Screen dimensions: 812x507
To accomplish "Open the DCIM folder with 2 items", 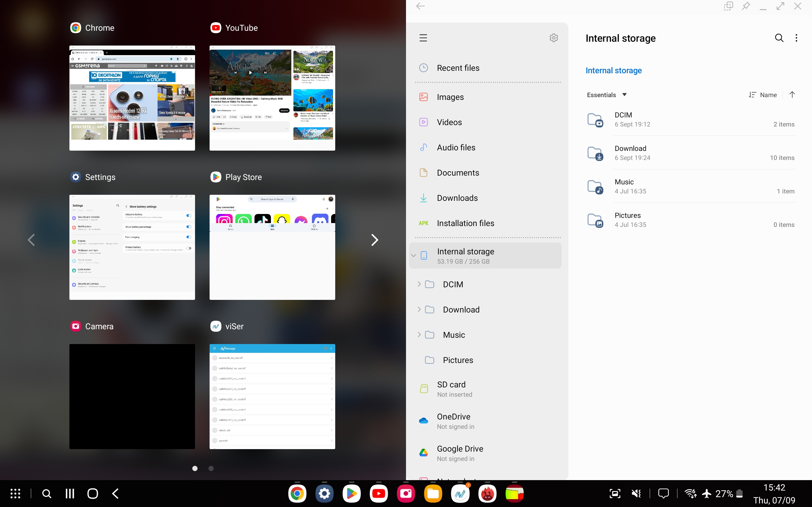I will tap(691, 119).
